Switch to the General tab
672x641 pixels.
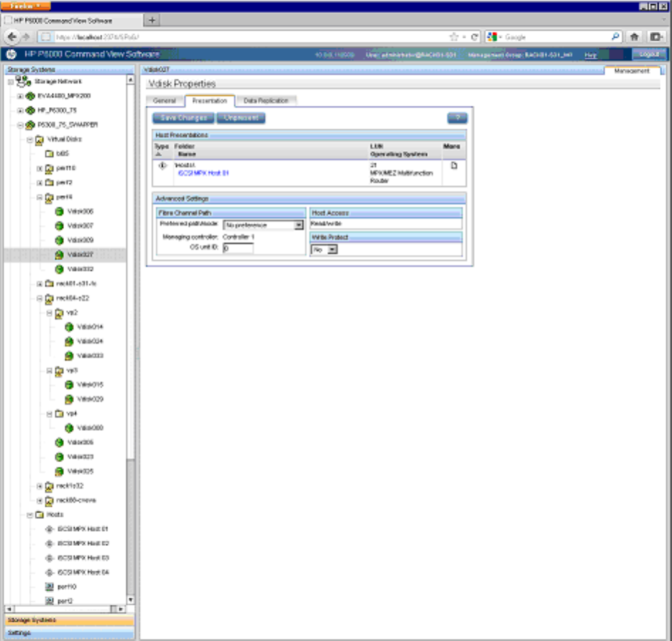pyautogui.click(x=165, y=101)
